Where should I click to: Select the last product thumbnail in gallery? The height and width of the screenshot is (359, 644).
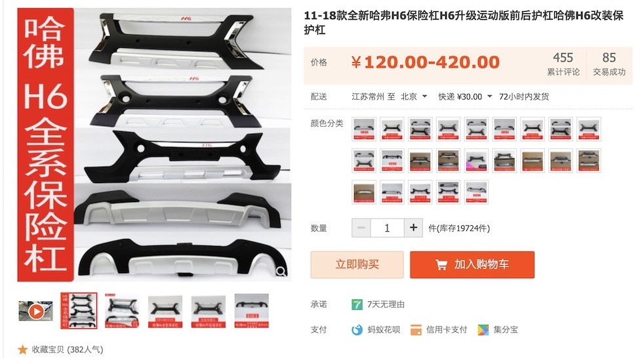251,311
